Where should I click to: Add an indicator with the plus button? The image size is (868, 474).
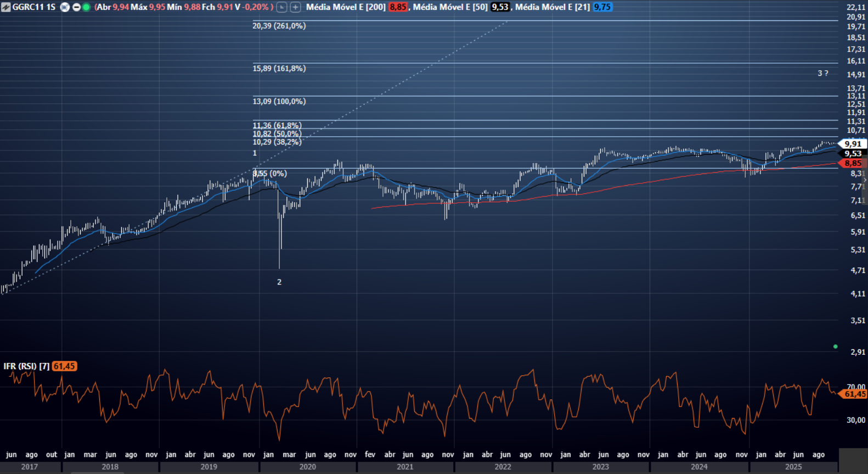click(x=295, y=7)
